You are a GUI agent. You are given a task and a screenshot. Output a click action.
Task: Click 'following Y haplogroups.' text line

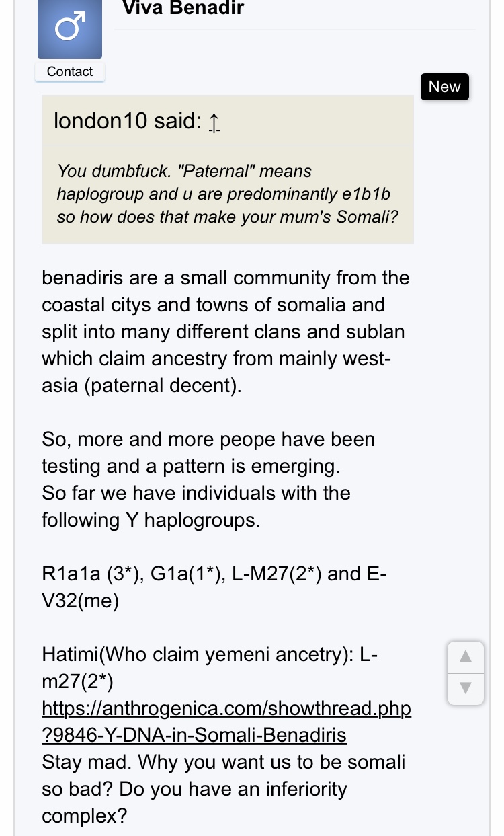point(151,520)
